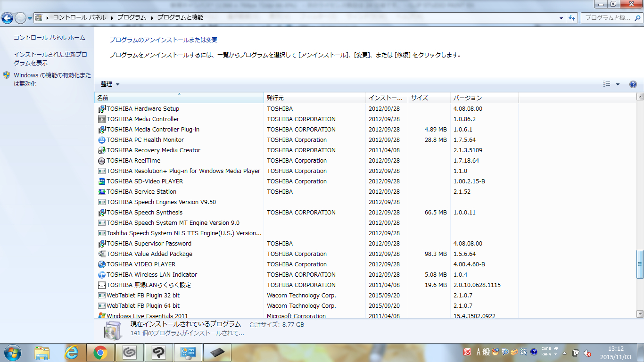This screenshot has width=644, height=362.
Task: Click the program list scrollbar down arrow
Action: pos(640,314)
